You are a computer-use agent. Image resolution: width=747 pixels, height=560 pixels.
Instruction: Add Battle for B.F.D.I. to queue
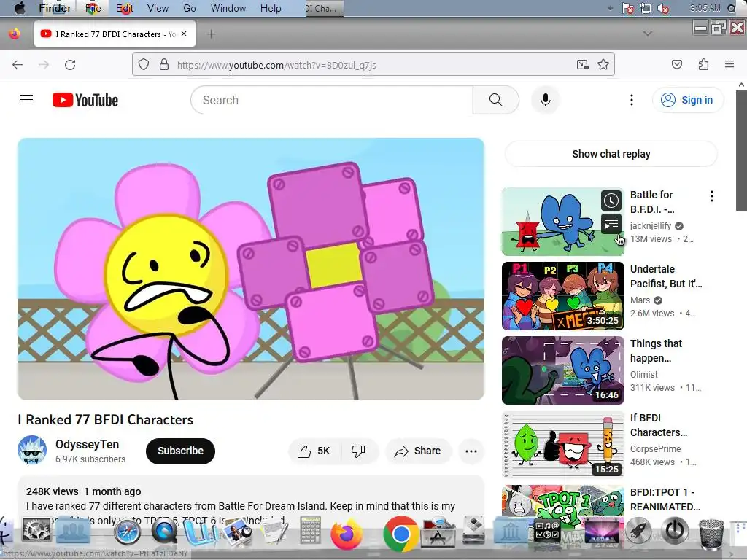click(611, 224)
